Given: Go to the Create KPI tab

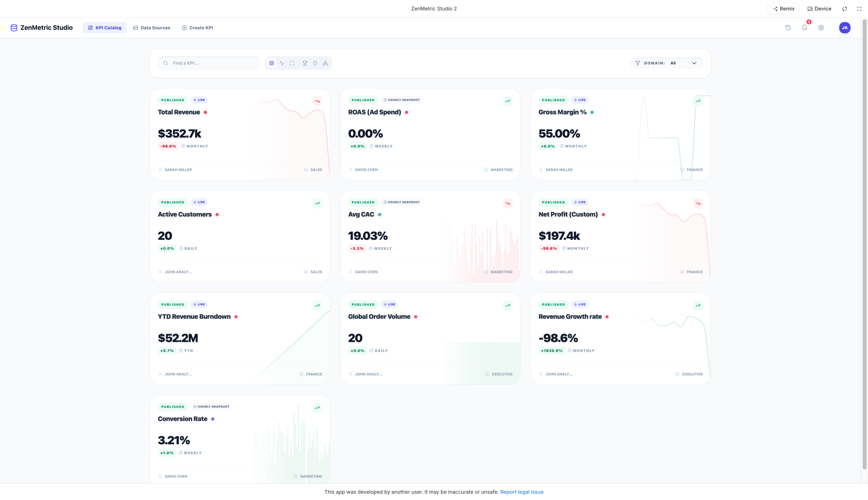Looking at the screenshot, I should point(197,28).
